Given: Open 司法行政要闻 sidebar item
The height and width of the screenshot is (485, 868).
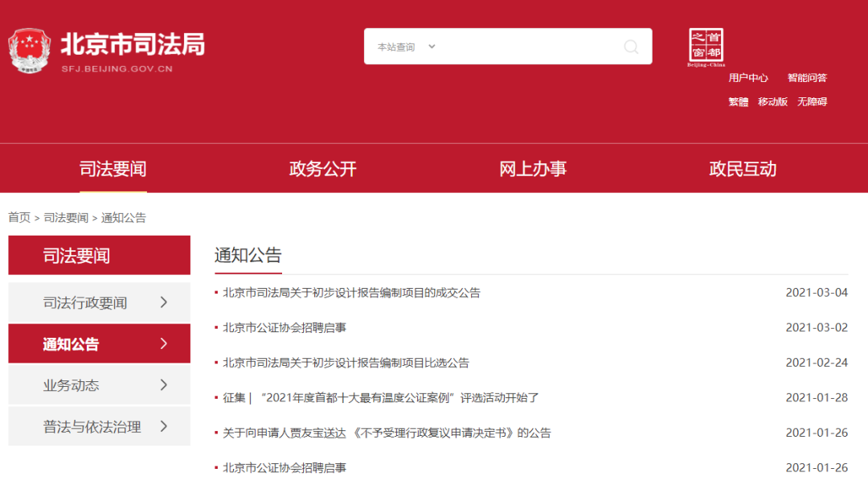Looking at the screenshot, I should 99,302.
